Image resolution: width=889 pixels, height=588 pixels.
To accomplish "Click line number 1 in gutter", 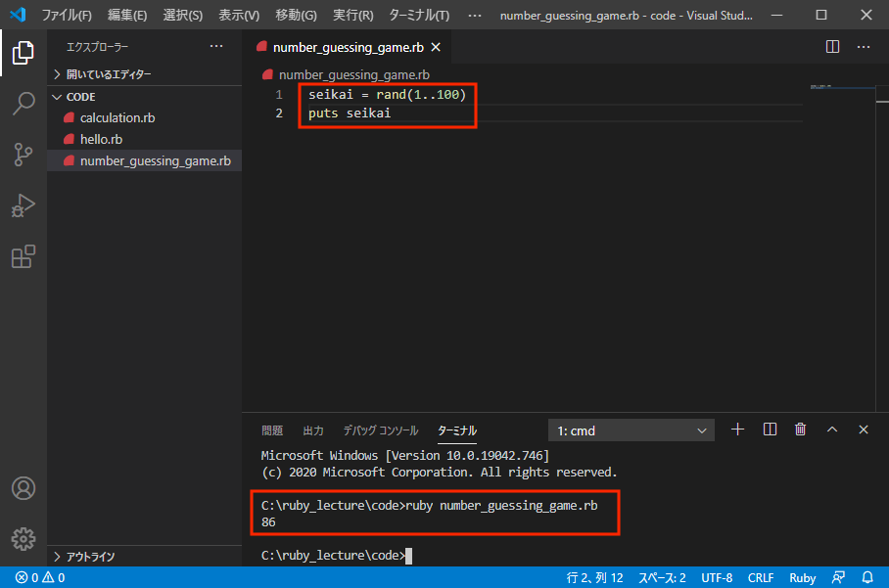I will pos(279,95).
